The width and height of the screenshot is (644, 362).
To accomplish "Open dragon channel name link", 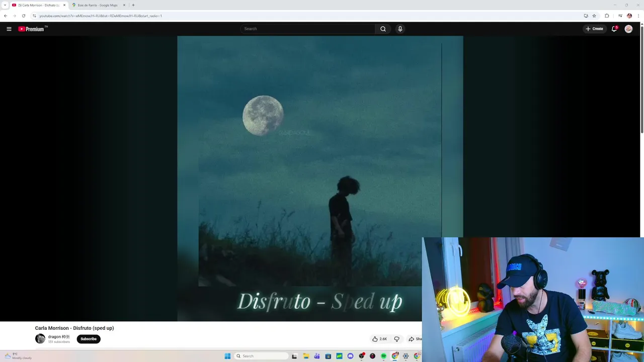I will pos(59,337).
